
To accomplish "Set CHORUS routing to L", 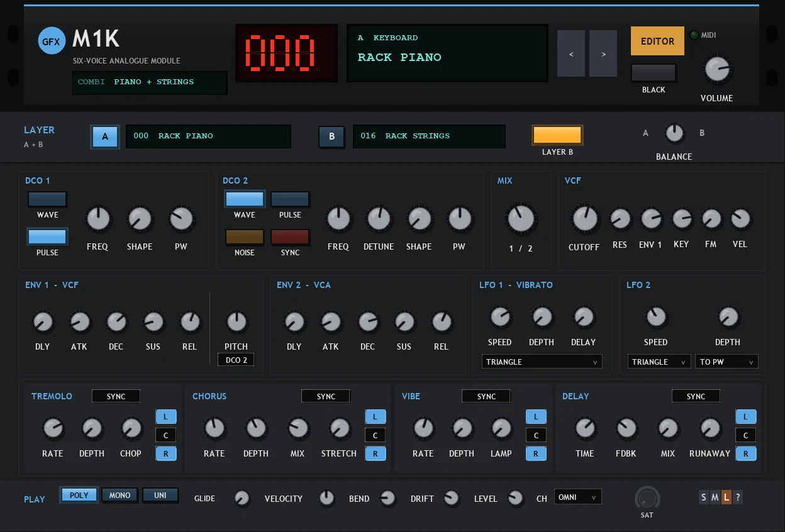I will tap(376, 416).
